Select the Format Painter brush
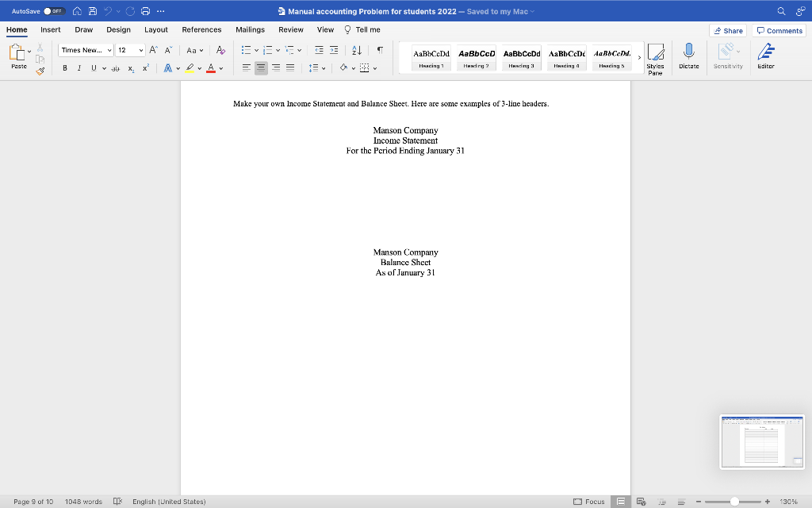Screen dimensions: 812x508 click(40, 71)
